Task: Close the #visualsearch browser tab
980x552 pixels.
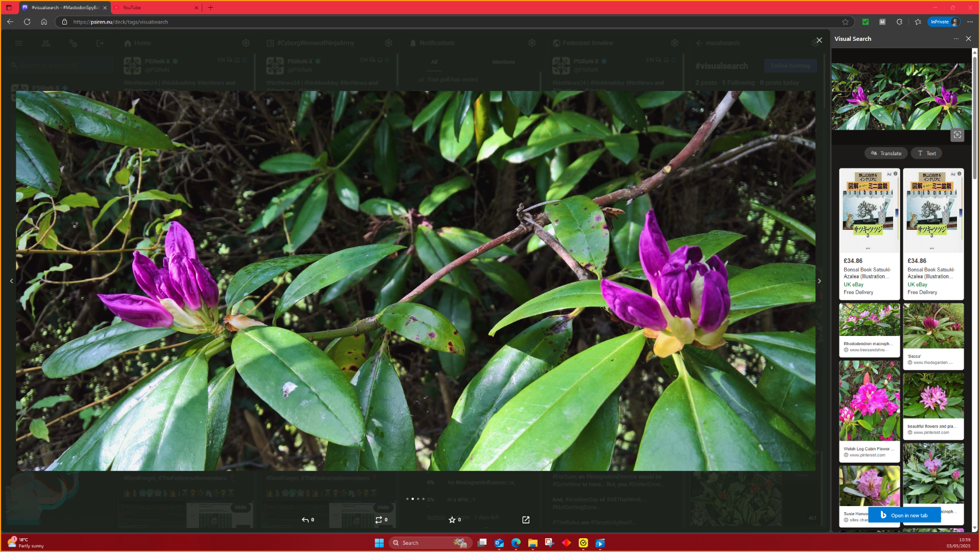Action: (x=105, y=8)
